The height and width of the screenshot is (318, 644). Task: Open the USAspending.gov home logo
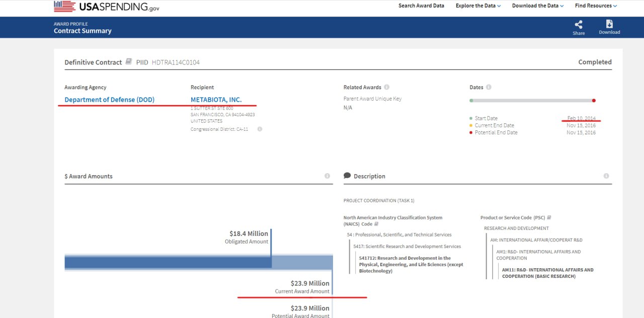(x=107, y=6)
